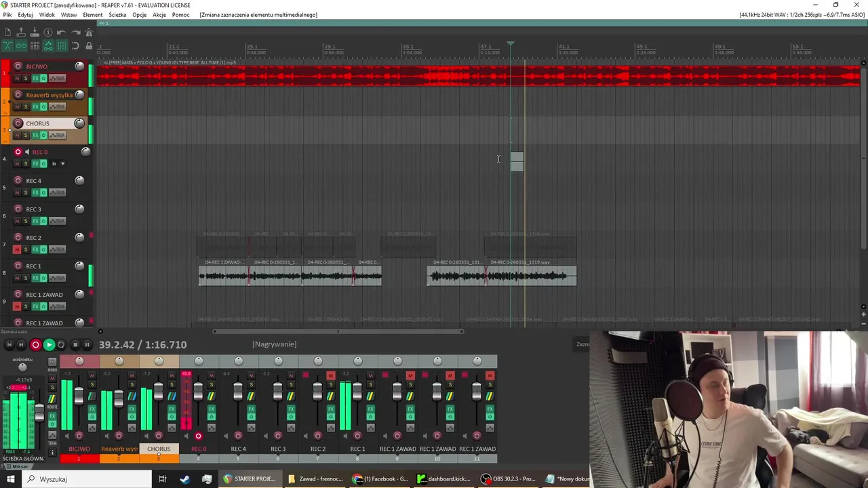The image size is (868, 488).
Task: Solo the Reaverb wysylka track in track panel
Action: 26,106
